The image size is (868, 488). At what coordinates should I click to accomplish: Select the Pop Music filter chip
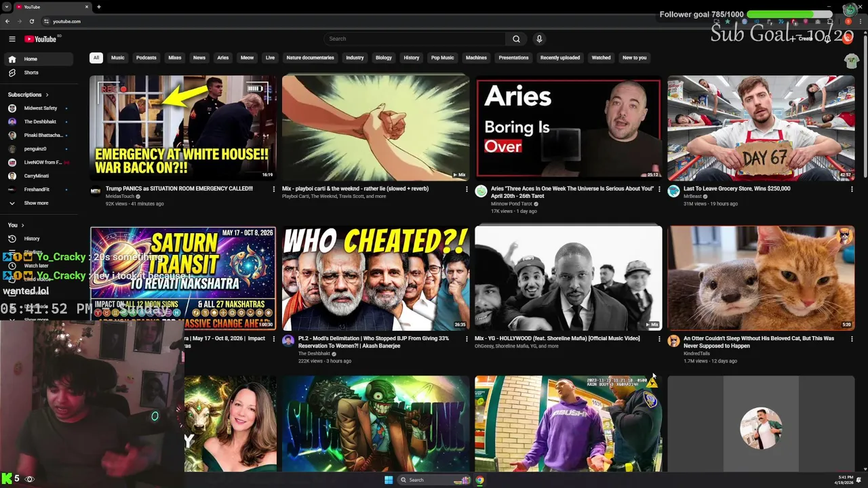(x=443, y=58)
